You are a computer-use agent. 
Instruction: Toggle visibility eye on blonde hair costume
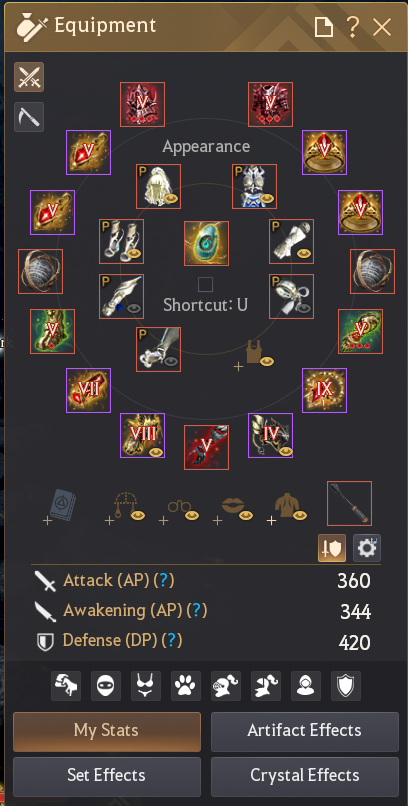click(172, 198)
